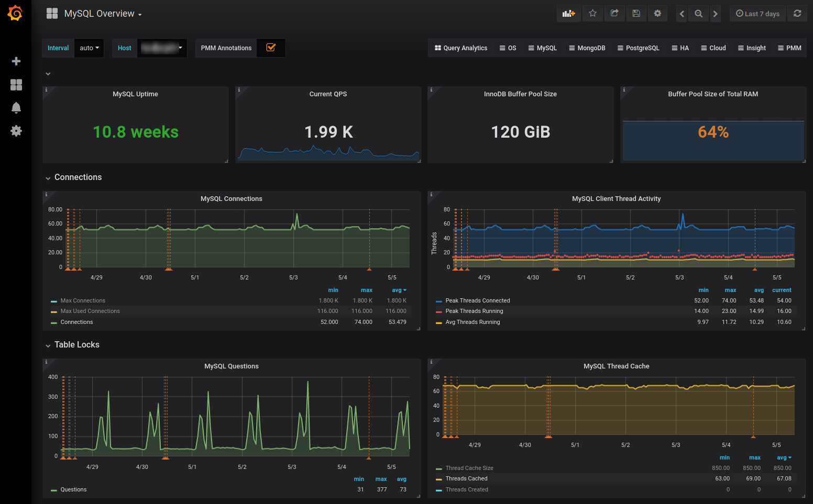The height and width of the screenshot is (504, 813).
Task: Open the MySQL Overview dashboard picker
Action: [103, 14]
